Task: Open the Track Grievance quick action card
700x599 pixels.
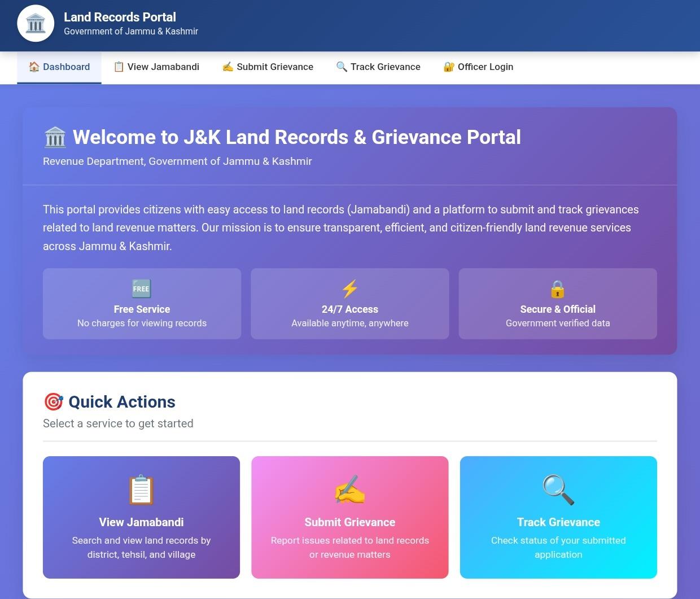Action: pyautogui.click(x=558, y=517)
